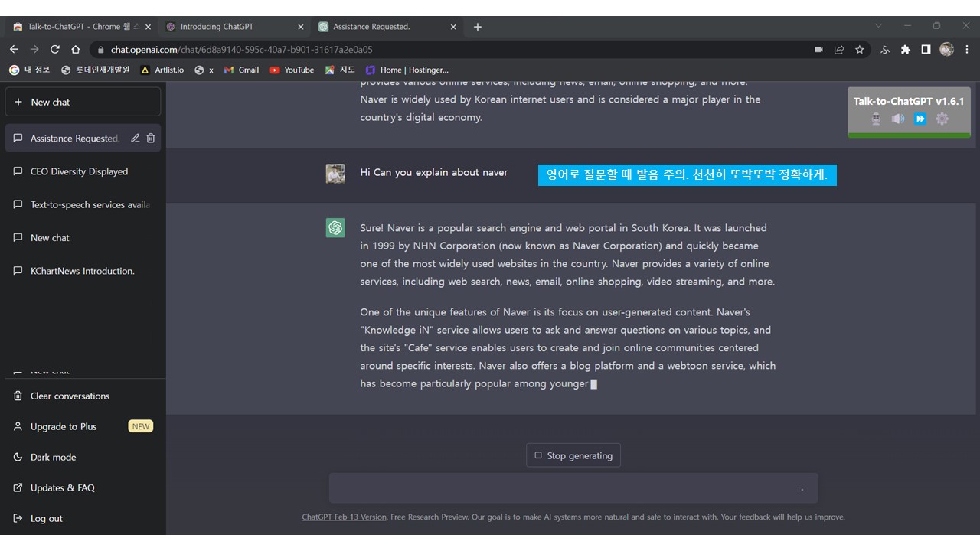Image resolution: width=980 pixels, height=551 pixels.
Task: Click the message 'Hi Can you explain about naver'
Action: (434, 172)
